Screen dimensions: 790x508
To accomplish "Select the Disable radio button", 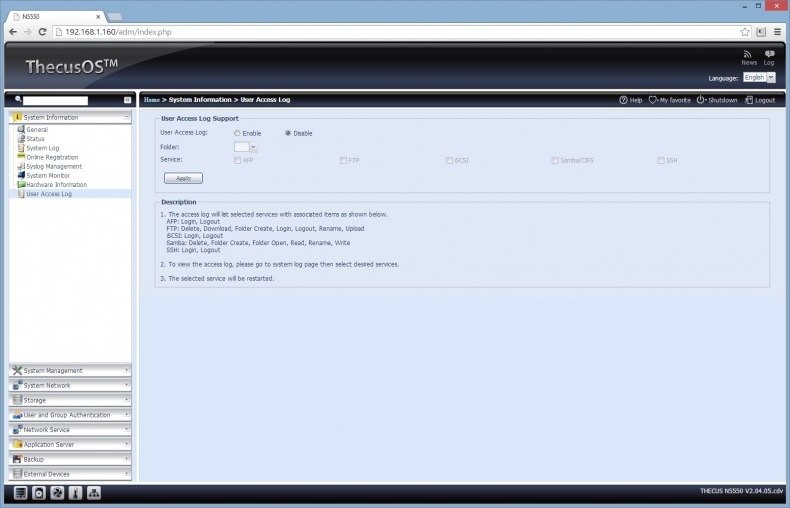I will (288, 133).
